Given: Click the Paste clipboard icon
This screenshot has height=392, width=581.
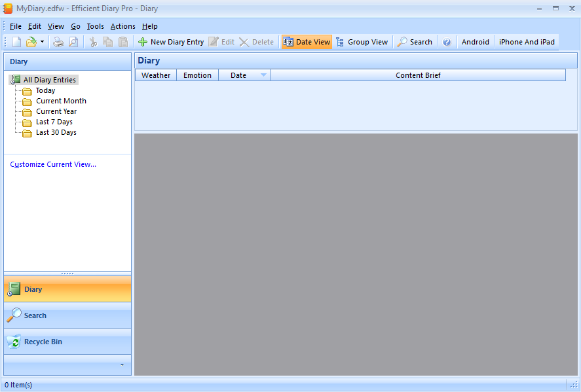Looking at the screenshot, I should 123,42.
